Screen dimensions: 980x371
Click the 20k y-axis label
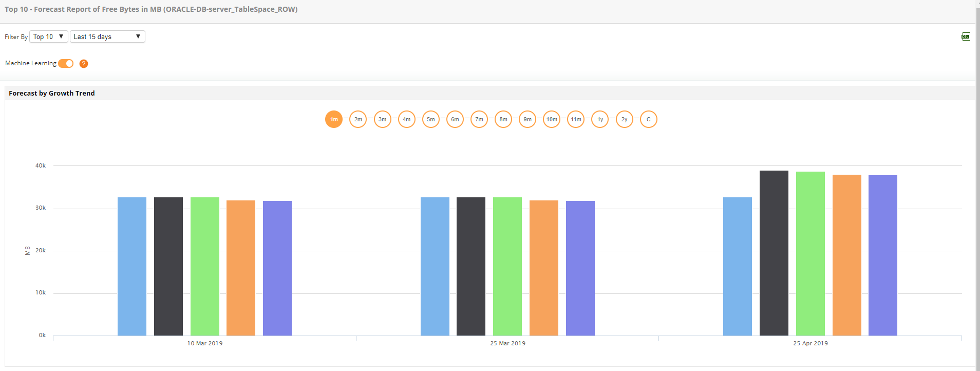(x=41, y=251)
